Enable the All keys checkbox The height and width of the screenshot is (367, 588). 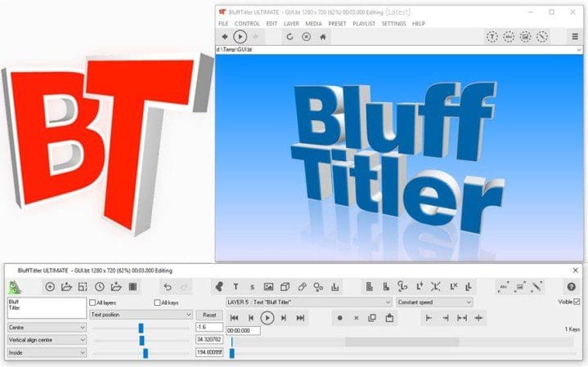pos(158,302)
